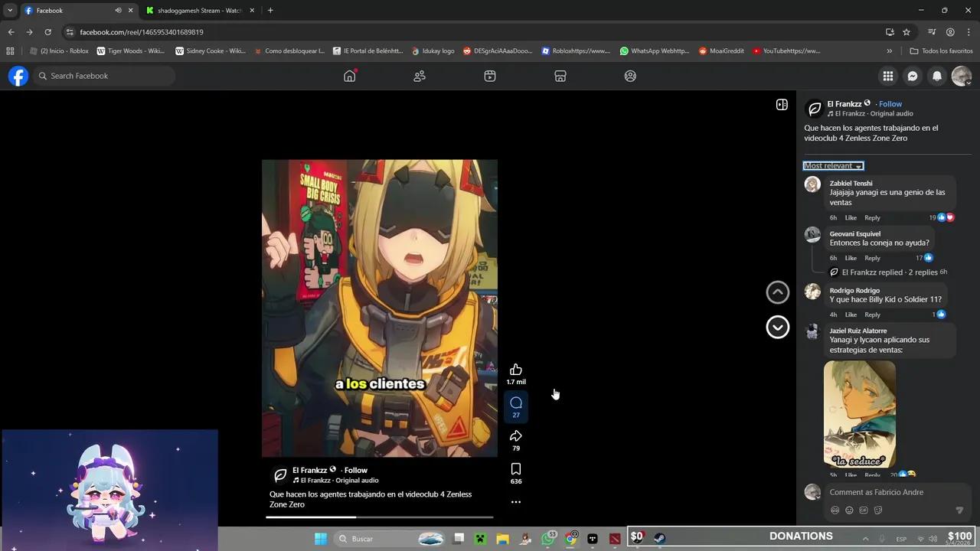The width and height of the screenshot is (980, 551).
Task: Reply to Zabkiel Tenshi's comment
Action: [x=872, y=217]
